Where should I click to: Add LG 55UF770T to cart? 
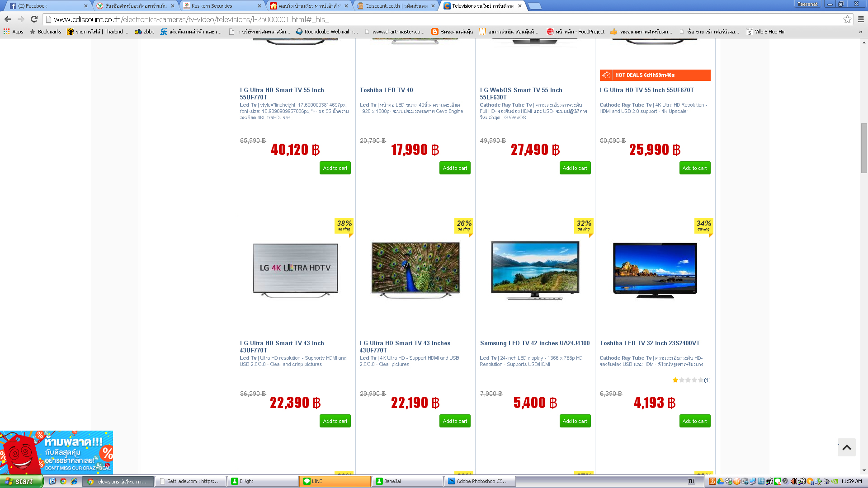click(335, 168)
